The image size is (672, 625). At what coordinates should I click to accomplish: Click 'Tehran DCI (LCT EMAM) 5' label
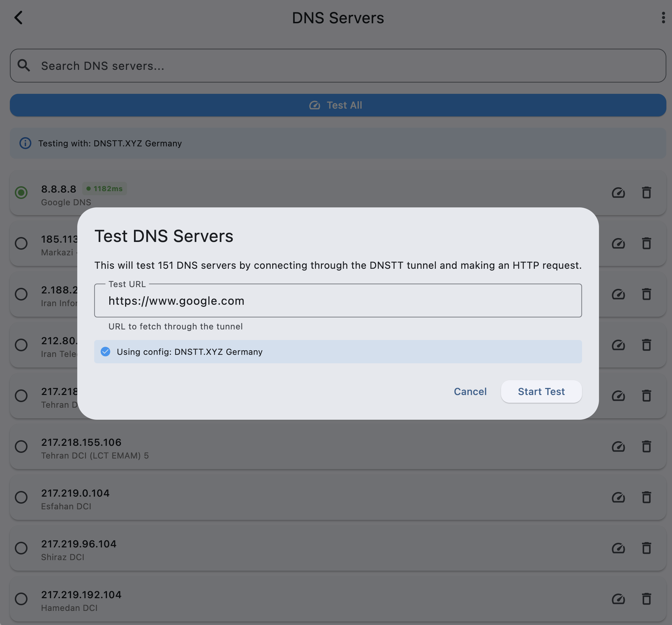95,456
